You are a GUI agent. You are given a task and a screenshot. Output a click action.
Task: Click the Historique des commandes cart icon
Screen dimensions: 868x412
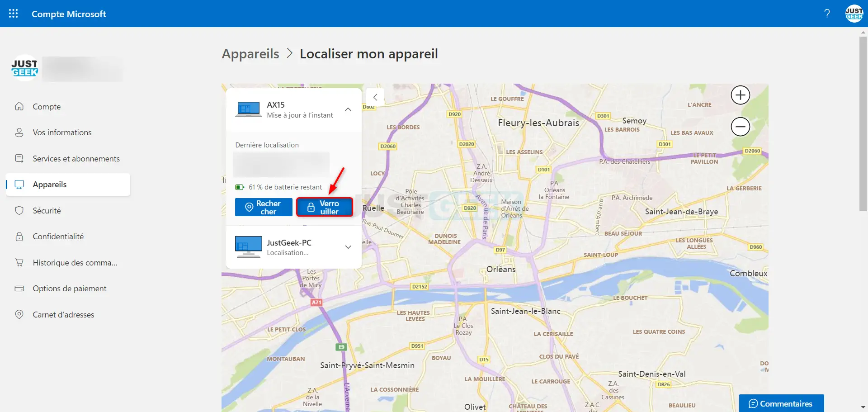click(19, 262)
